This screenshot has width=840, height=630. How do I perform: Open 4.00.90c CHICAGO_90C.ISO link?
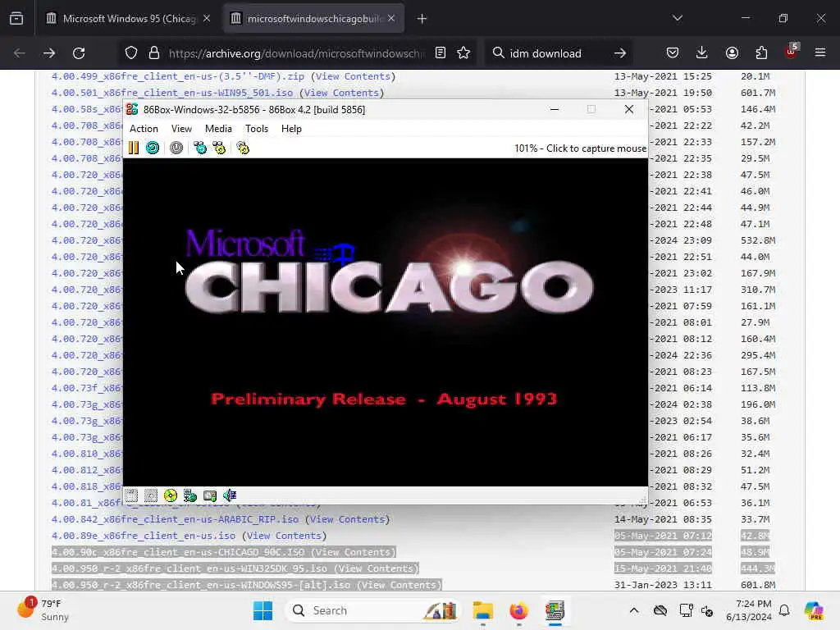click(178, 552)
